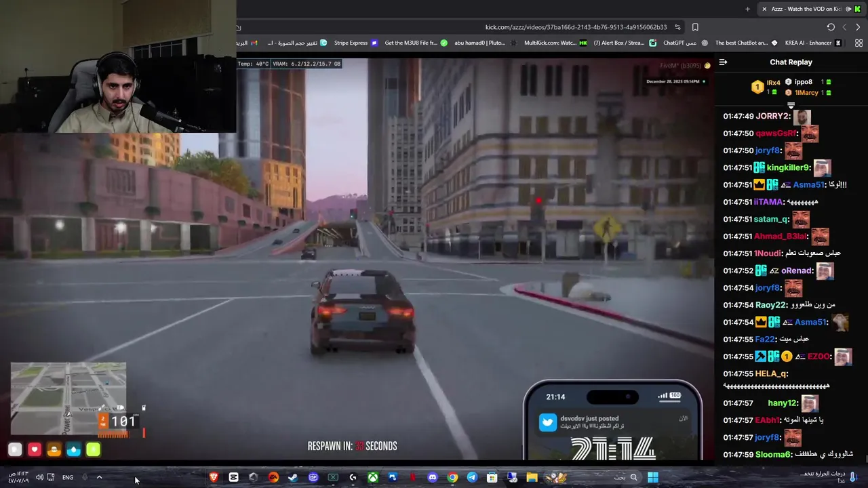Click username JORRY2 in chat
868x488 pixels.
(x=772, y=116)
